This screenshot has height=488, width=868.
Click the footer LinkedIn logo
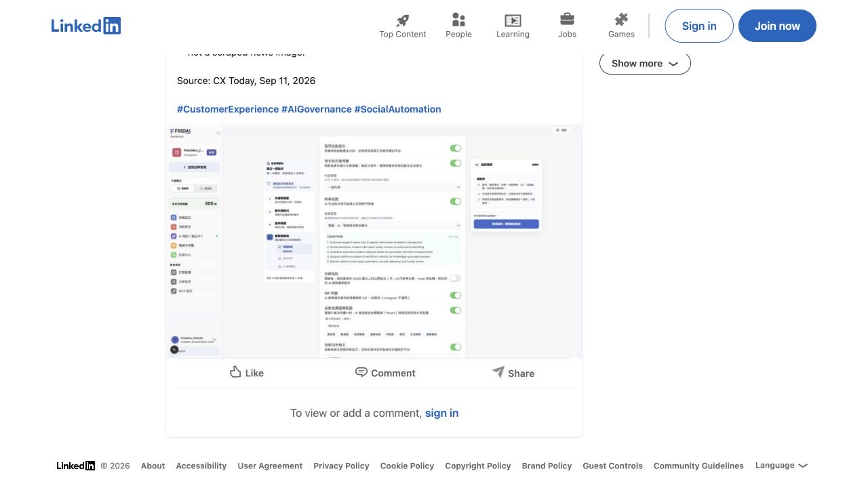[76, 466]
